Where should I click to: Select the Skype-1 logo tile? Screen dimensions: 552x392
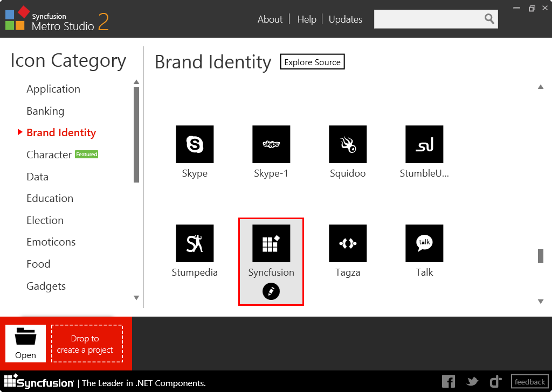coord(271,144)
